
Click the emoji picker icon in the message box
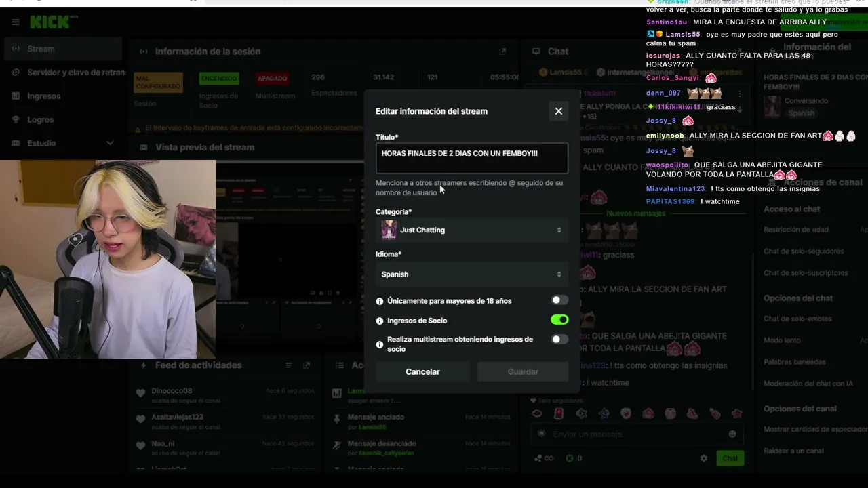(x=732, y=434)
